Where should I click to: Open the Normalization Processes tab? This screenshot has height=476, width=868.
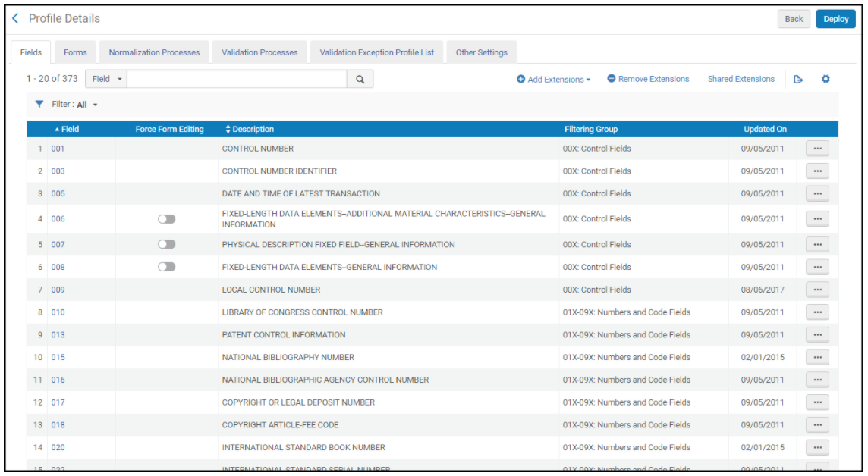click(x=155, y=52)
